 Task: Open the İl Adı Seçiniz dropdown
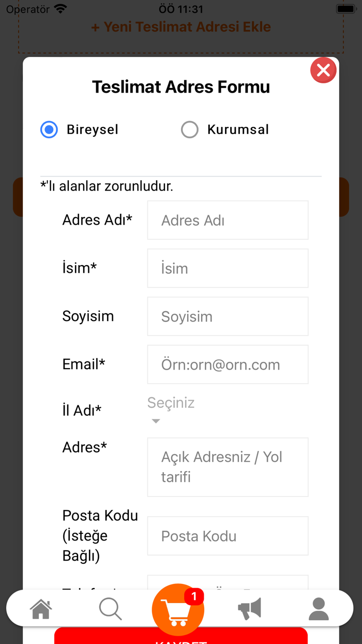[171, 403]
